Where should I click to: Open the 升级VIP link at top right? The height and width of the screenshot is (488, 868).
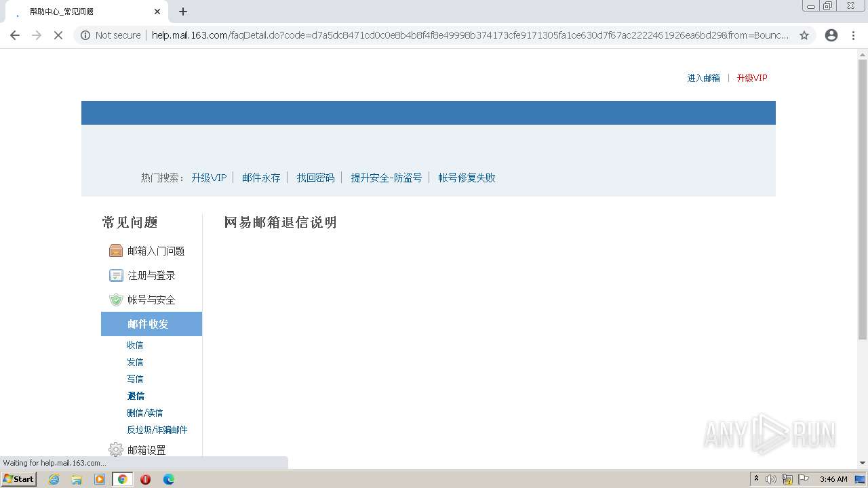click(x=752, y=78)
